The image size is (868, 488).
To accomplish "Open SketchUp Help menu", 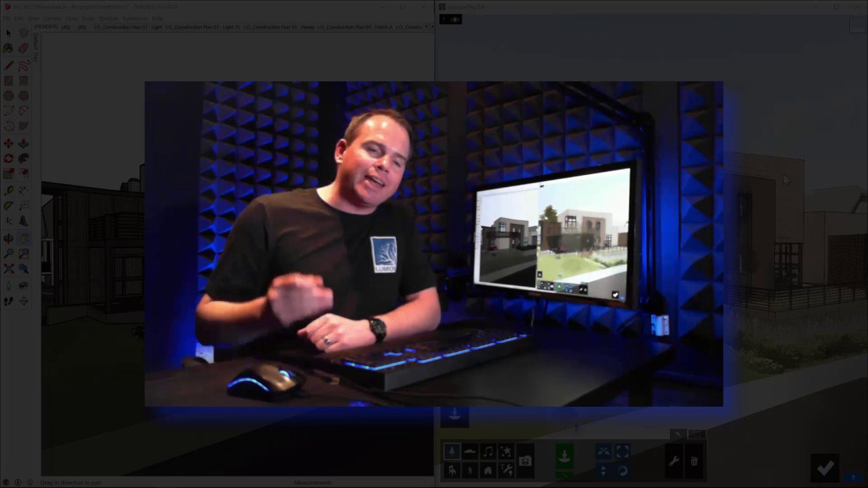I will [157, 18].
